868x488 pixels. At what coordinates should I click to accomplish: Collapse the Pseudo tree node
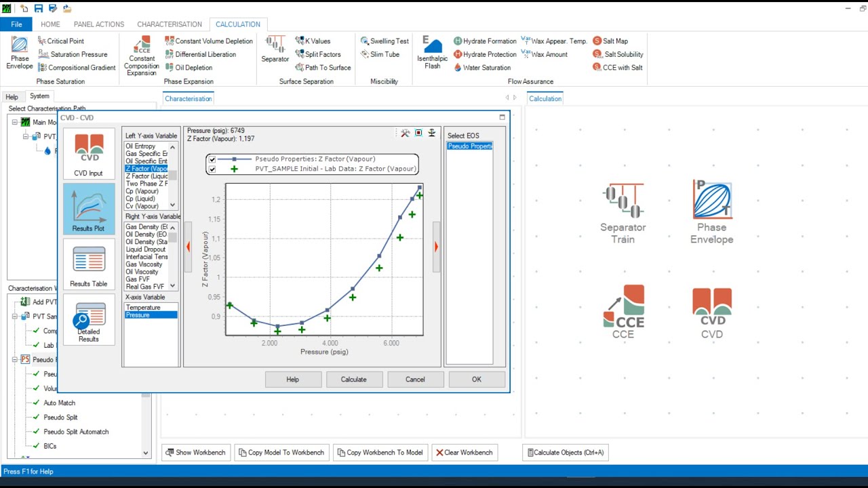click(14, 360)
